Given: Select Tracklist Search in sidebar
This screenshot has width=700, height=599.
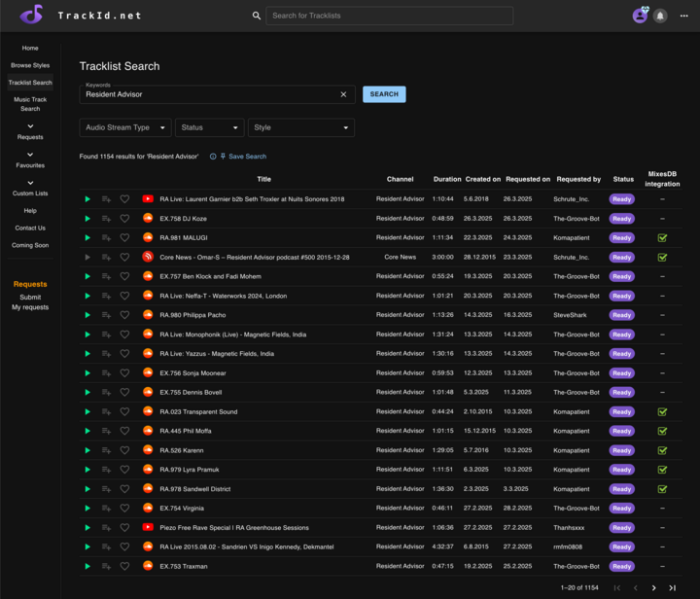Looking at the screenshot, I should tap(30, 83).
